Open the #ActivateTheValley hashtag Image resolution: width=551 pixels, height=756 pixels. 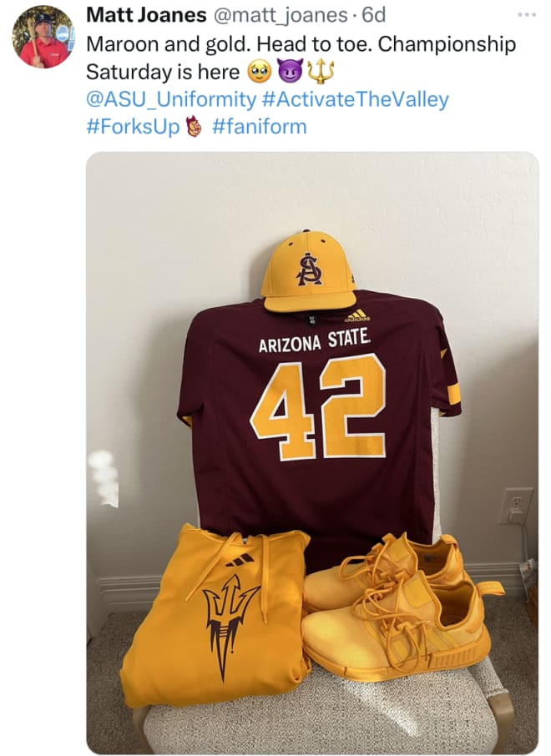click(355, 100)
